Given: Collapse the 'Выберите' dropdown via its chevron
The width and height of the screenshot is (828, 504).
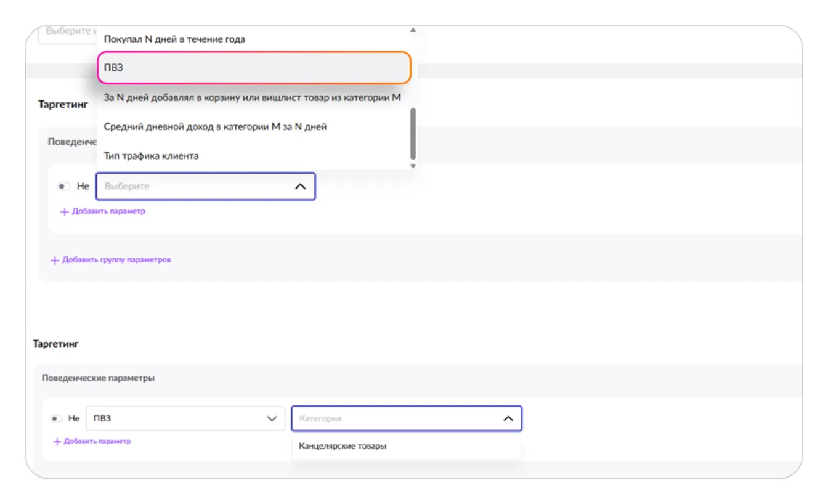Looking at the screenshot, I should (x=300, y=186).
